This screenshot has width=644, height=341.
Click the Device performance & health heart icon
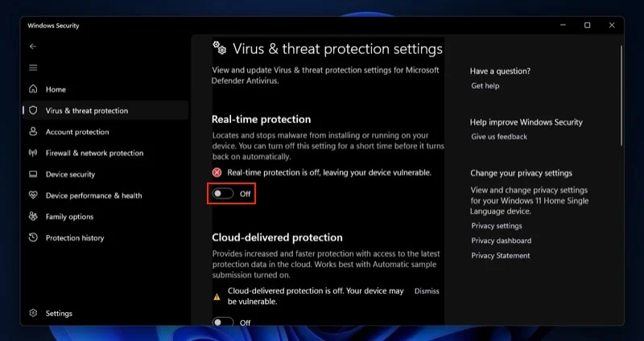pos(33,195)
